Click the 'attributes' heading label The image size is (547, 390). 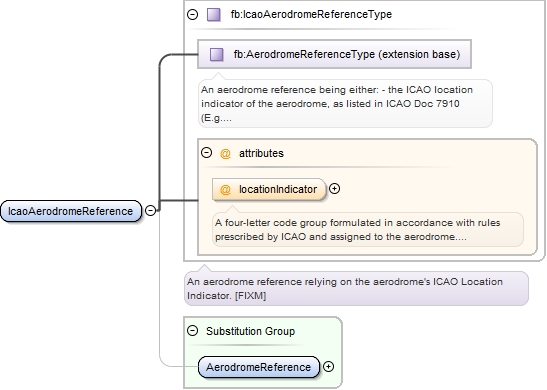point(261,153)
